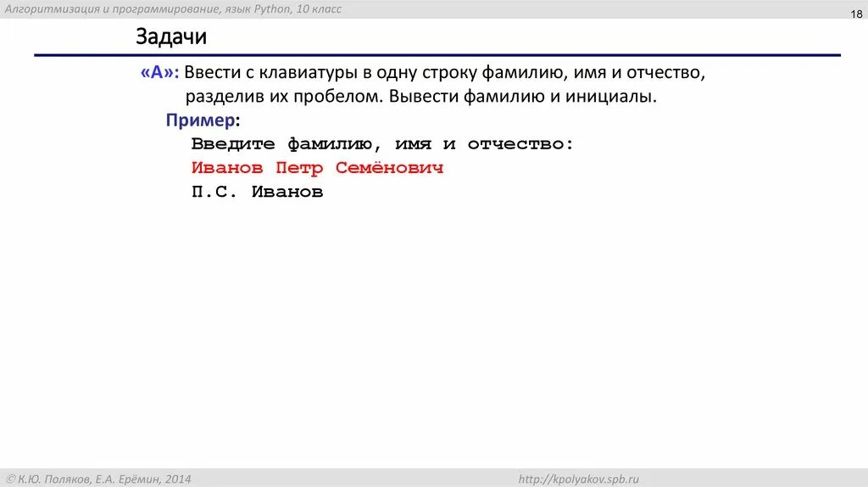Click the slide title "Задачи"
The image size is (868, 487).
pyautogui.click(x=171, y=36)
